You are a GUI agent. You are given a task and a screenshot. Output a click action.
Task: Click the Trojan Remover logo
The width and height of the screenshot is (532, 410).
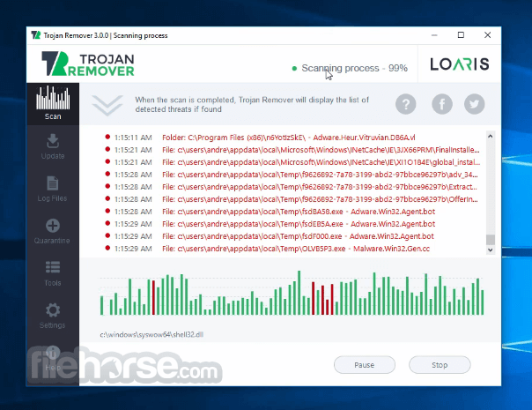[87, 63]
